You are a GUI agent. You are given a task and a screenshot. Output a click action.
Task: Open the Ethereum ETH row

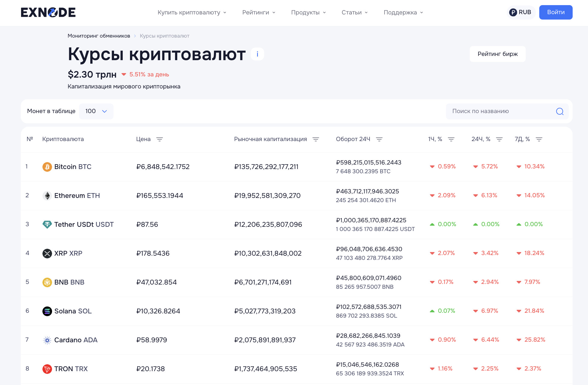77,196
